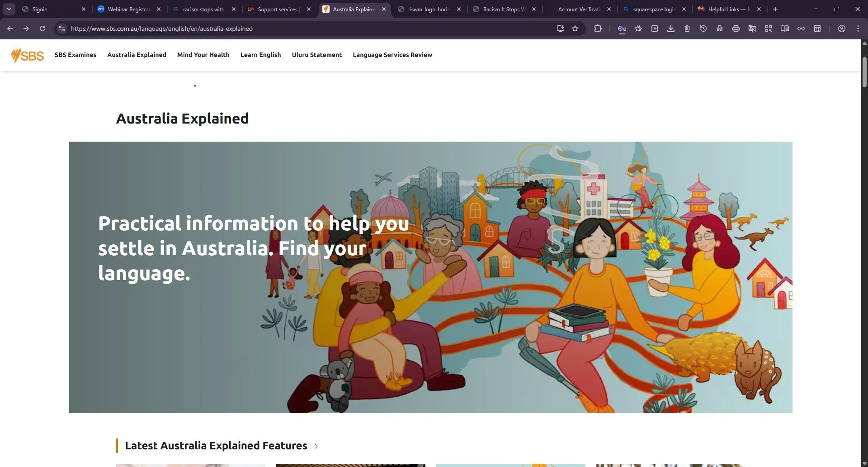This screenshot has height=467, width=868.
Task: Open Australia Explained nav item
Action: tap(137, 55)
